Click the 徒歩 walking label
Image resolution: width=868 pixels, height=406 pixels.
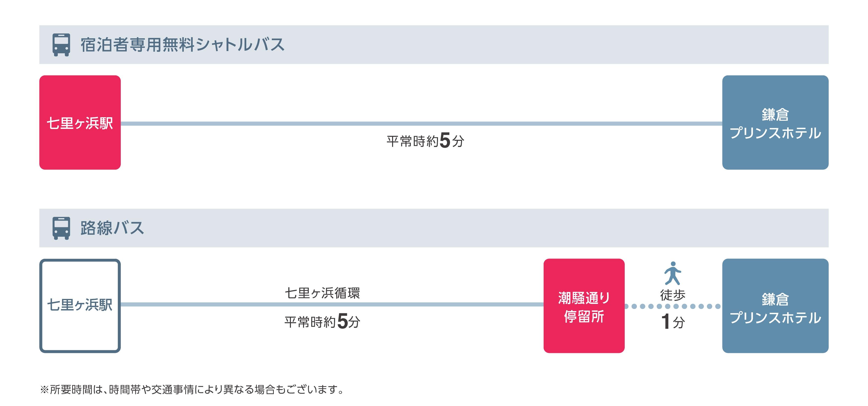(673, 295)
